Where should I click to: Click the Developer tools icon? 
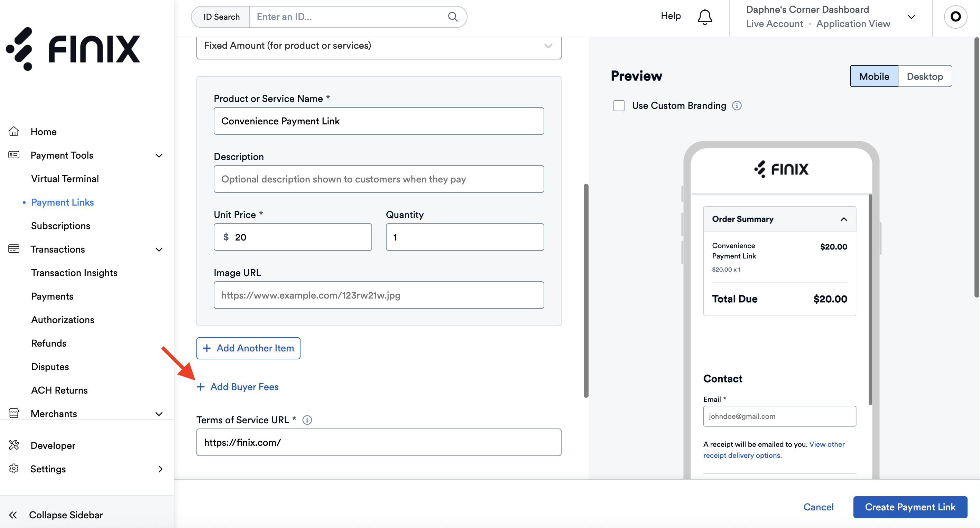(x=14, y=445)
